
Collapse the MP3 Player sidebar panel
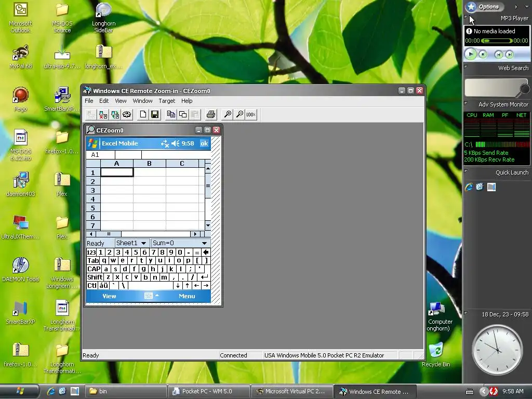pyautogui.click(x=465, y=17)
